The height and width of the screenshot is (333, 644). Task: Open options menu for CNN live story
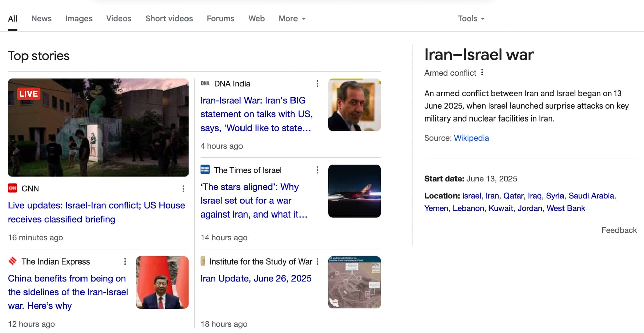point(183,189)
